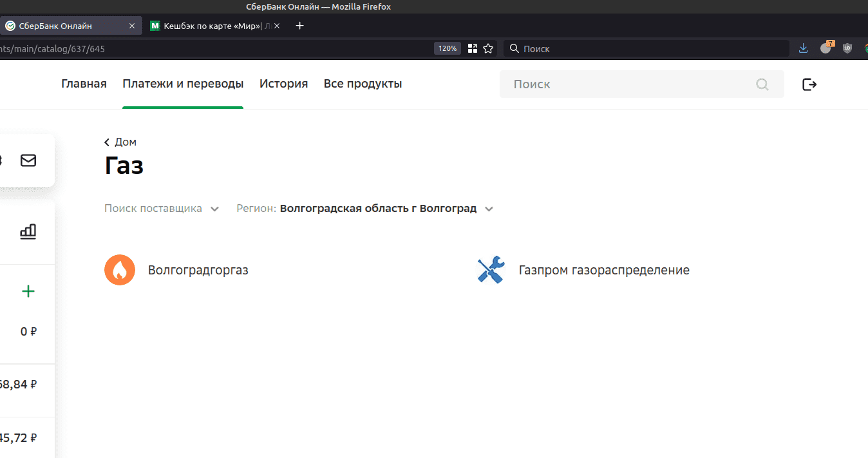
Task: Open the uBlock shield extension icon
Action: 847,48
